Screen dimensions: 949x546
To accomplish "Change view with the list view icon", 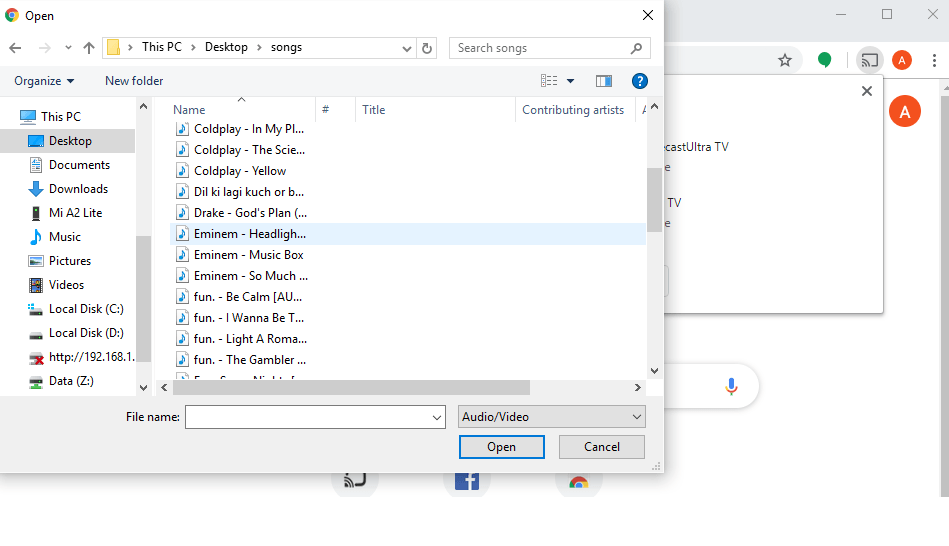I will (549, 81).
